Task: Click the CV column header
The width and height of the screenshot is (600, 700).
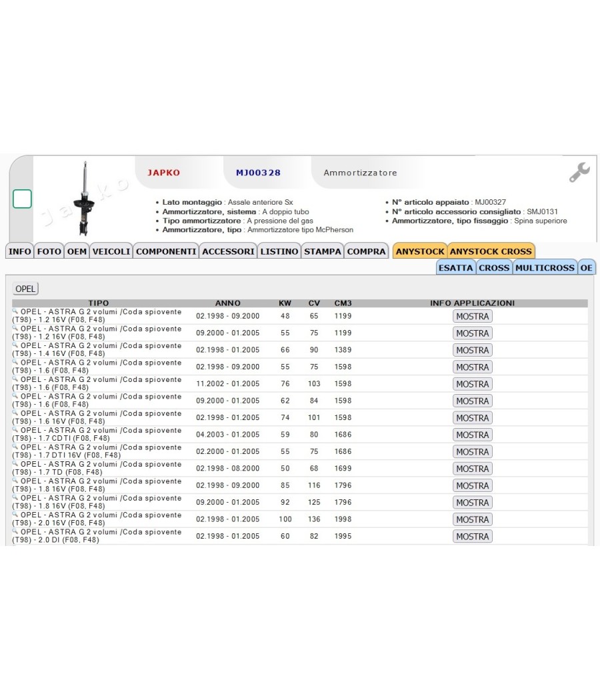Action: 314,303
